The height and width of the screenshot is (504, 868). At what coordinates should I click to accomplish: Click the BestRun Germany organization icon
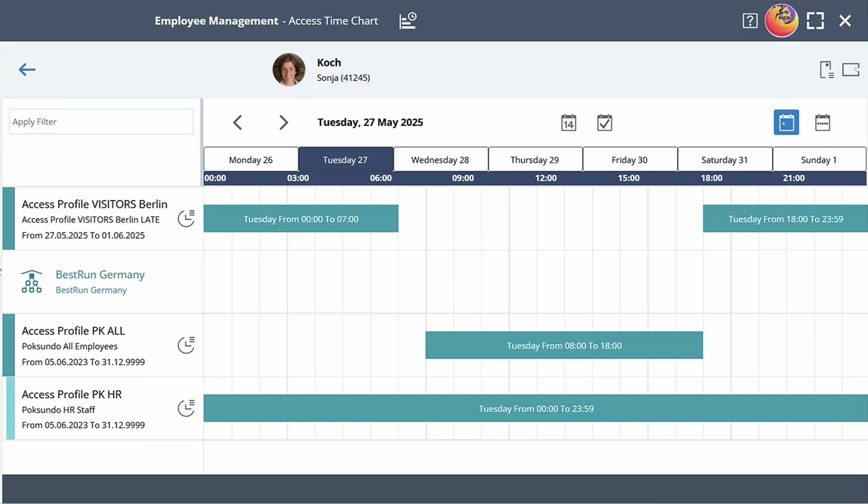(32, 281)
